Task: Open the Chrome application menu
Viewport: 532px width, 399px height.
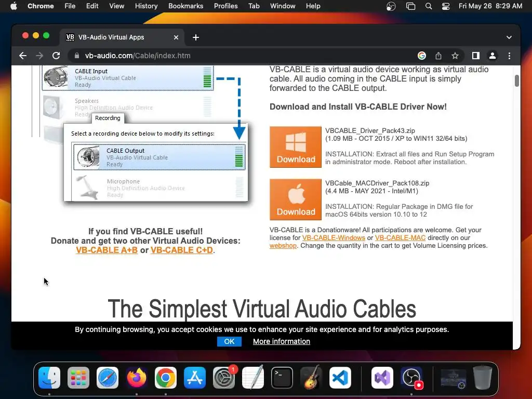Action: click(x=41, y=6)
